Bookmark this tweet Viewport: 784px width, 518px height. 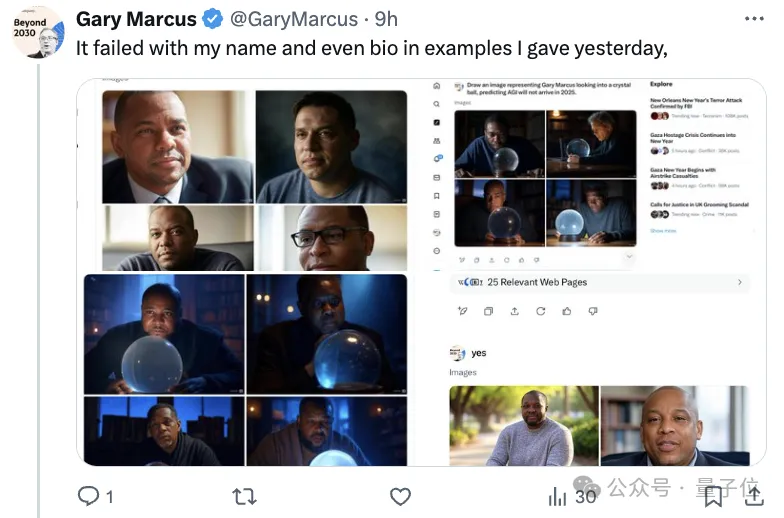(714, 496)
